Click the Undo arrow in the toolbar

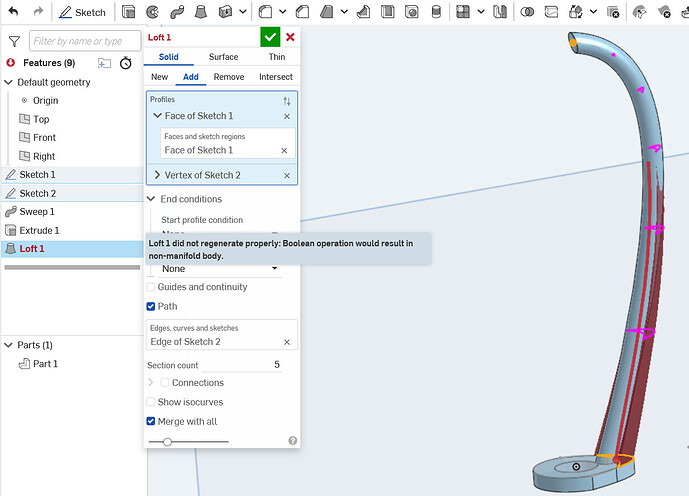pos(13,11)
